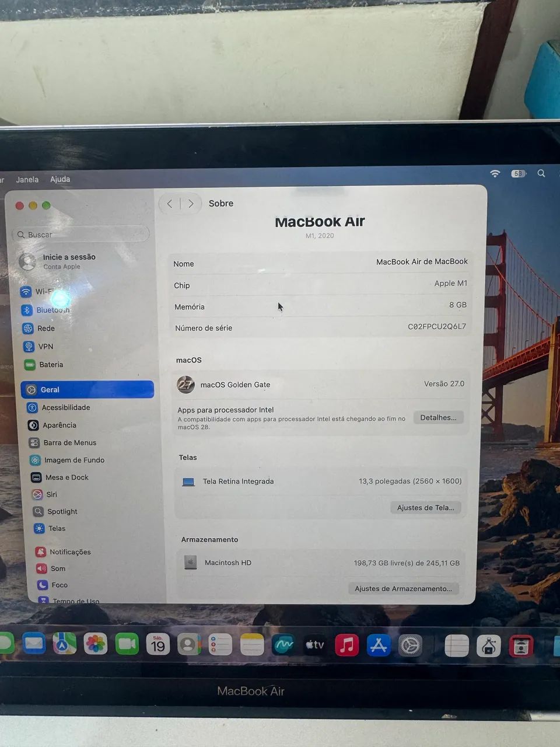
Task: Click System Settings gear in Dock
Action: pyautogui.click(x=410, y=645)
